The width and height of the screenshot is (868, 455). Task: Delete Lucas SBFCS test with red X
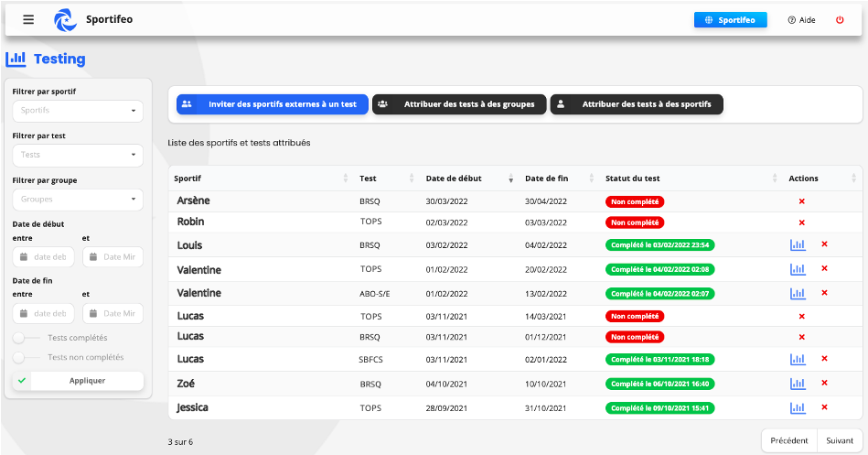tap(824, 359)
